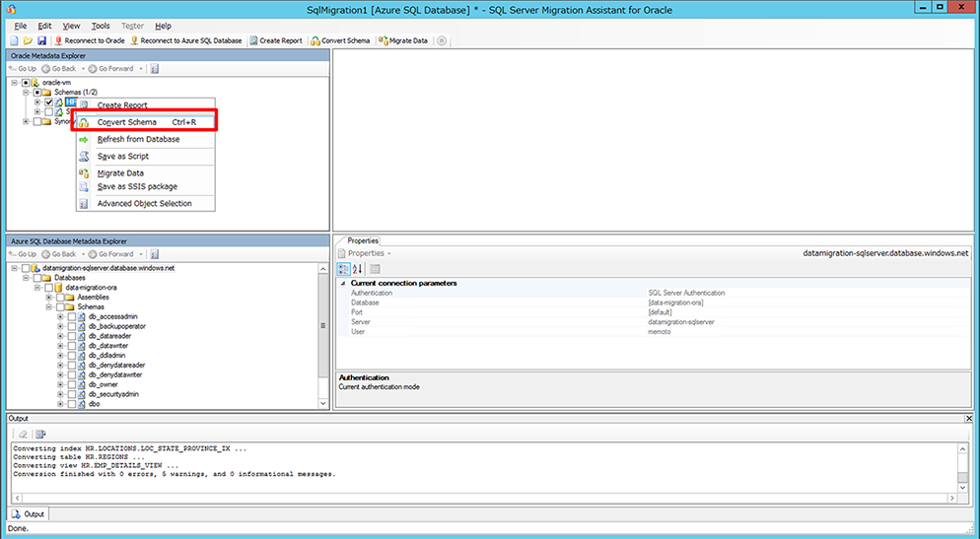Click scroll-down arrow of Azure explorer tree

click(323, 403)
